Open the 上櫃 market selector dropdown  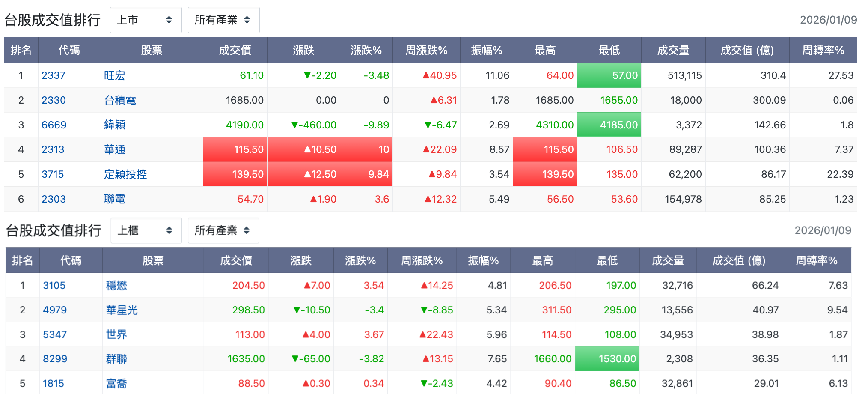146,230
